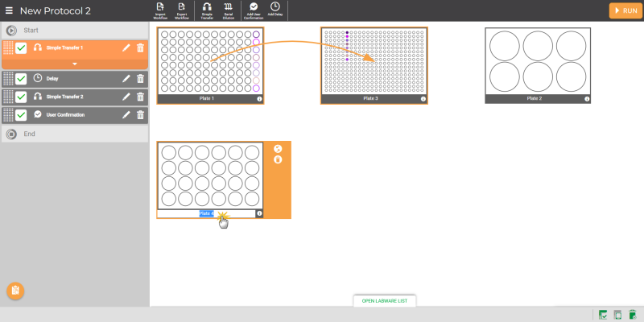Delete Plate 4 using its trash icon
Viewport: 644px width, 322px height.
click(278, 159)
